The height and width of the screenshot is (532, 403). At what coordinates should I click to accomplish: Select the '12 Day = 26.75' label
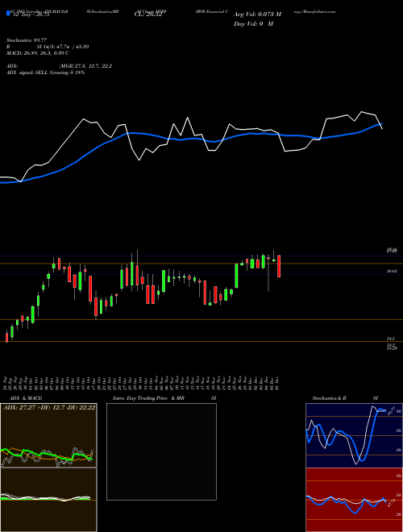tap(30, 15)
